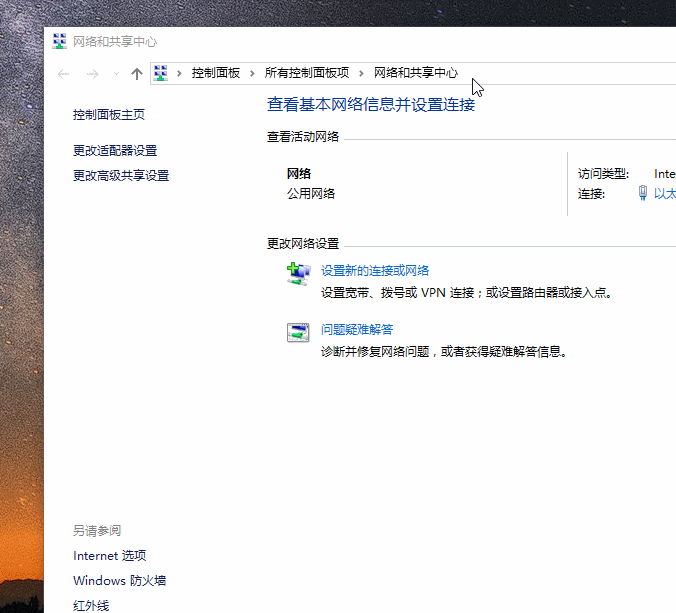
Task: Click the 访问类型 label
Action: coord(603,174)
